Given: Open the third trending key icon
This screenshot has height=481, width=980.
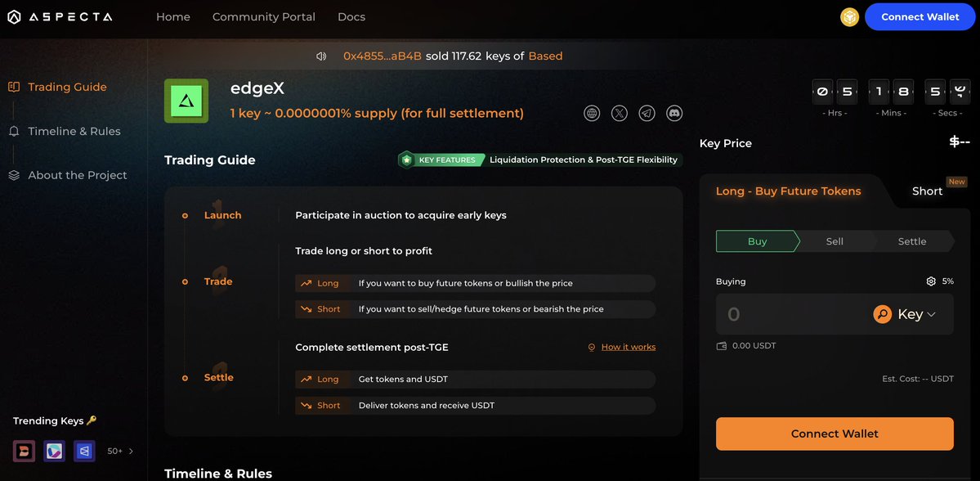Looking at the screenshot, I should coord(84,451).
